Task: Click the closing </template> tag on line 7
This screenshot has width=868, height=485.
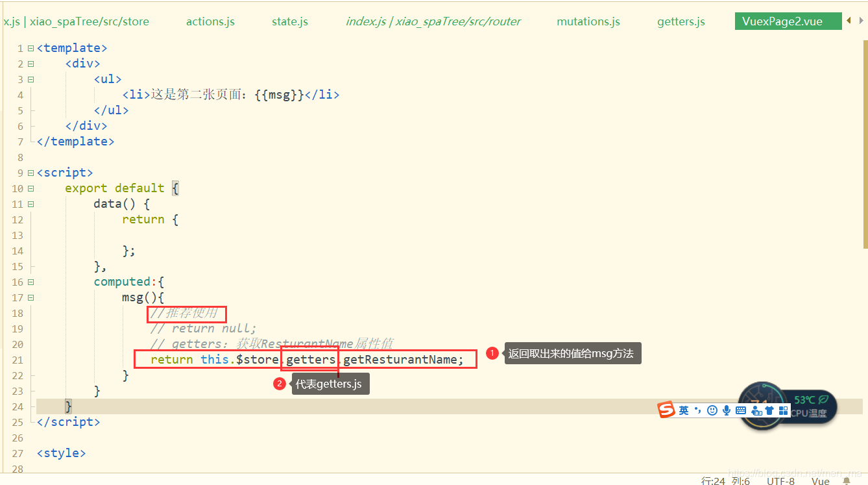Action: coord(75,142)
